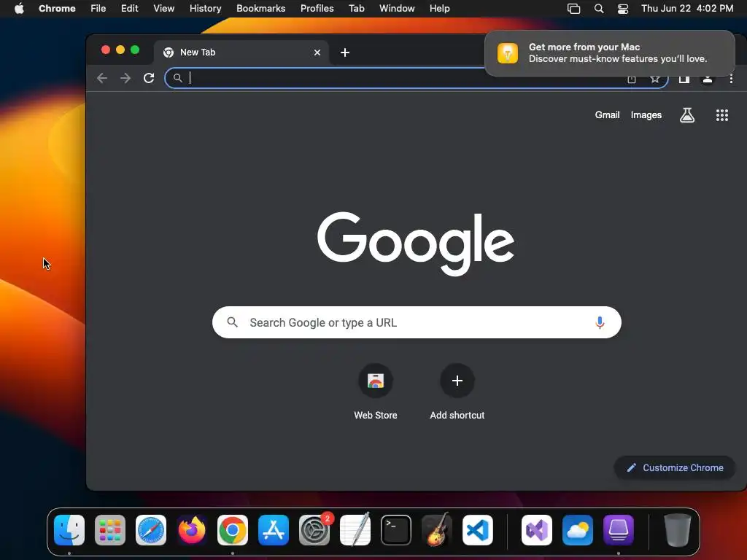Screen dimensions: 747x560
Task: Open Launchpad in the dock
Action: (110, 530)
